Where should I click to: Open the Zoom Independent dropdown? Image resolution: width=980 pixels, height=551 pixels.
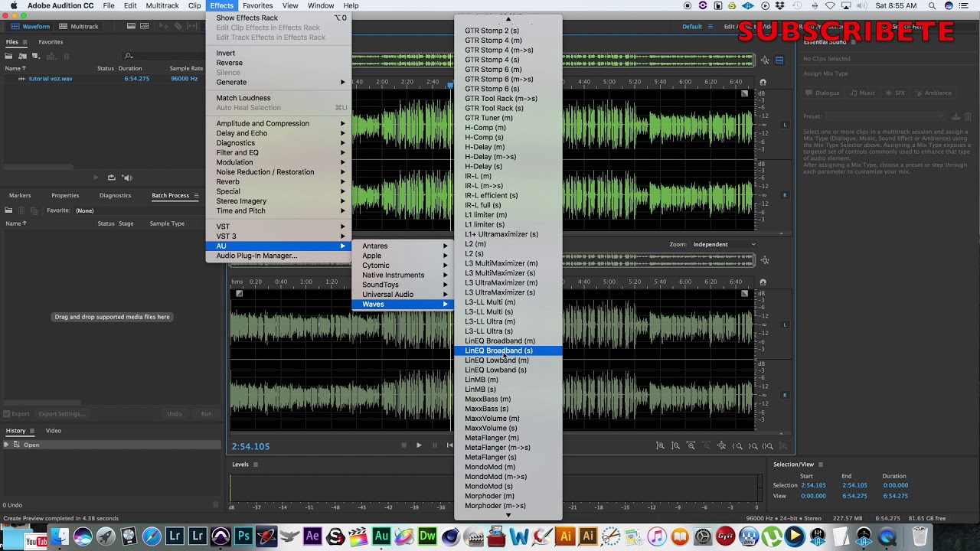click(x=724, y=244)
